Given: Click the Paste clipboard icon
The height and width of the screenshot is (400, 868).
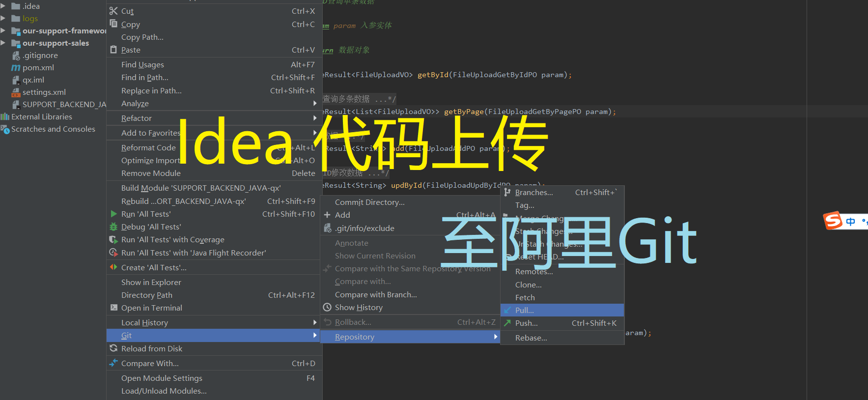Looking at the screenshot, I should click(x=113, y=50).
